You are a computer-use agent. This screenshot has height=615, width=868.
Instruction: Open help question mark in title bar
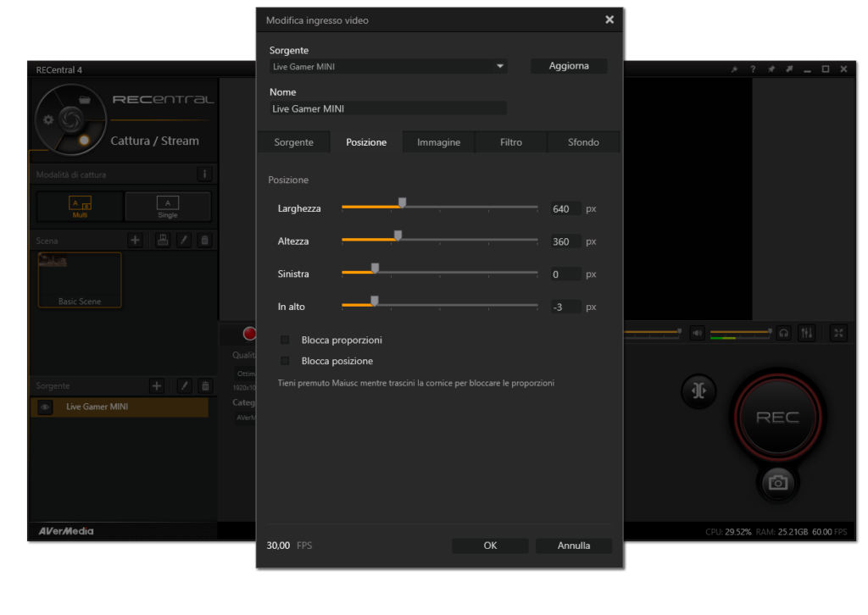pos(753,69)
